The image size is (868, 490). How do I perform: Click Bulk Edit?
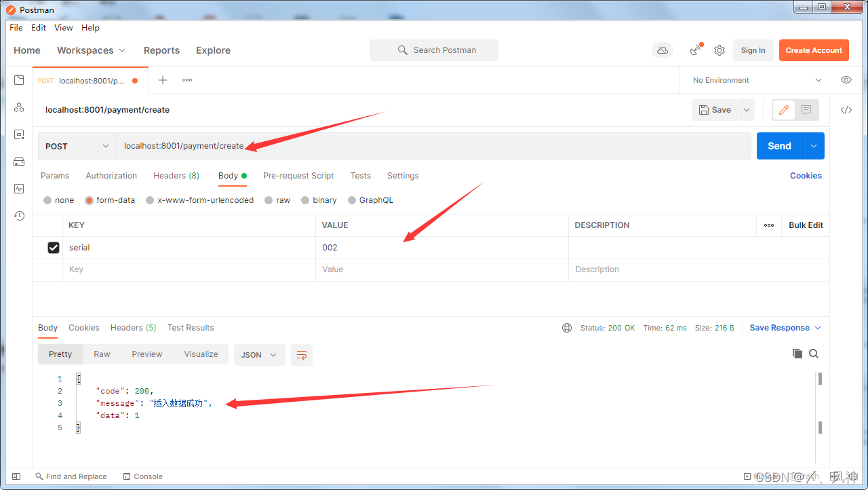[x=806, y=225]
